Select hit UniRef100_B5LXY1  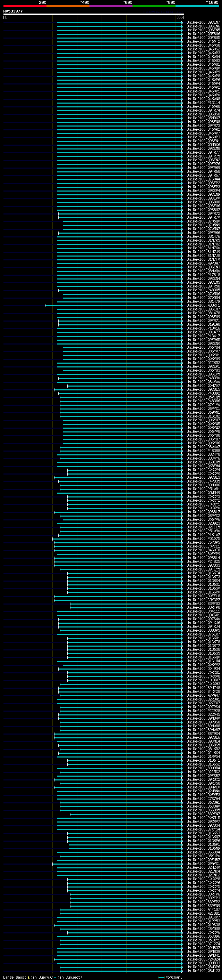pos(203,940)
